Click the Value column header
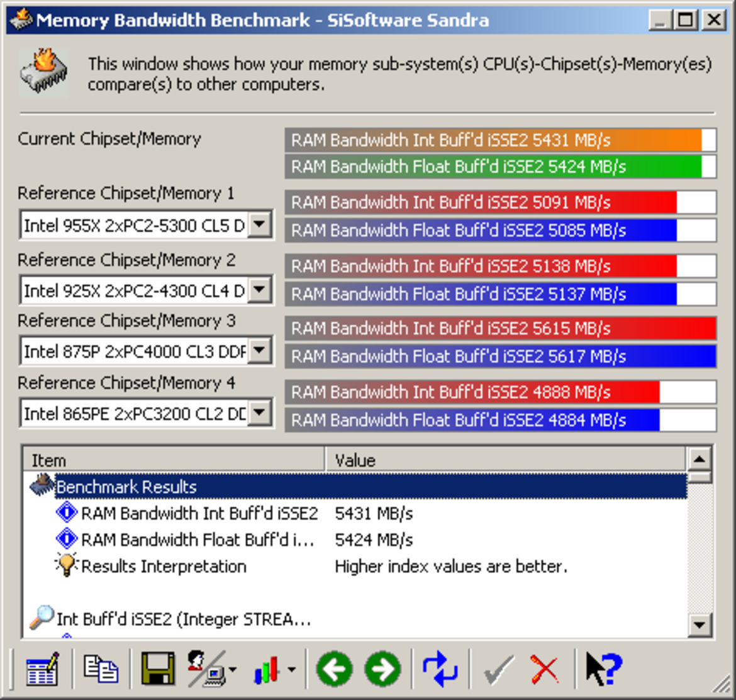 506,460
